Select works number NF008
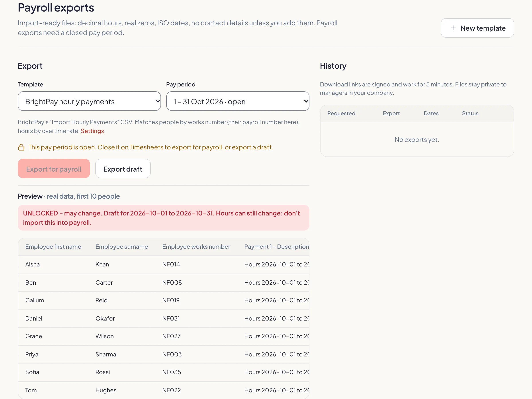Image resolution: width=532 pixels, height=399 pixels. tap(172, 283)
